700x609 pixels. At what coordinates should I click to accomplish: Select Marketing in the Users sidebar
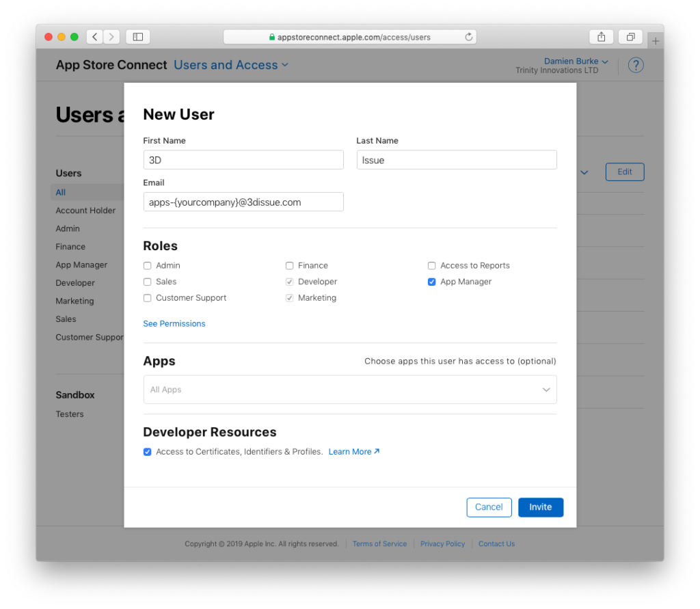[75, 301]
